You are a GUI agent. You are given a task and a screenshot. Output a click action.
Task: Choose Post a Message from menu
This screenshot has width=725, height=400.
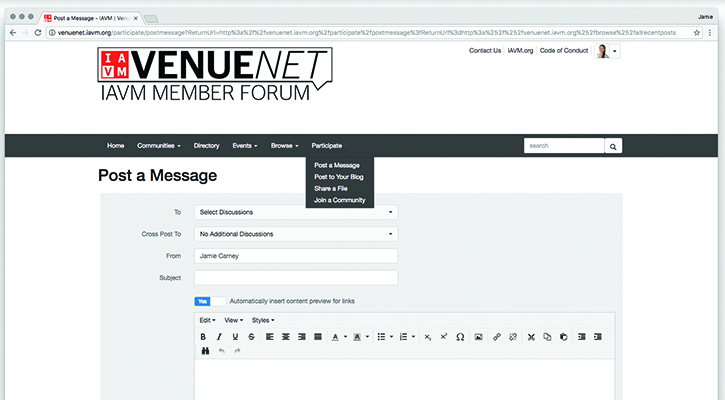click(337, 165)
